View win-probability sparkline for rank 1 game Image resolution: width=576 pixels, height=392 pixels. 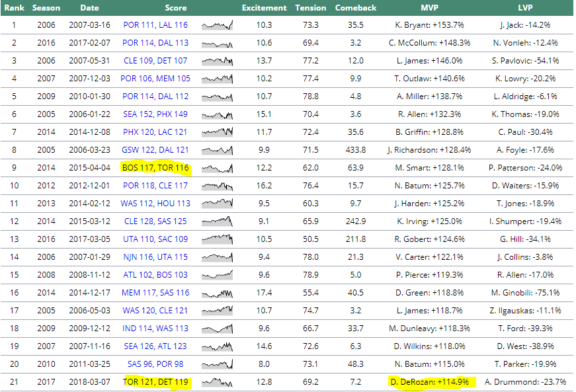217,25
